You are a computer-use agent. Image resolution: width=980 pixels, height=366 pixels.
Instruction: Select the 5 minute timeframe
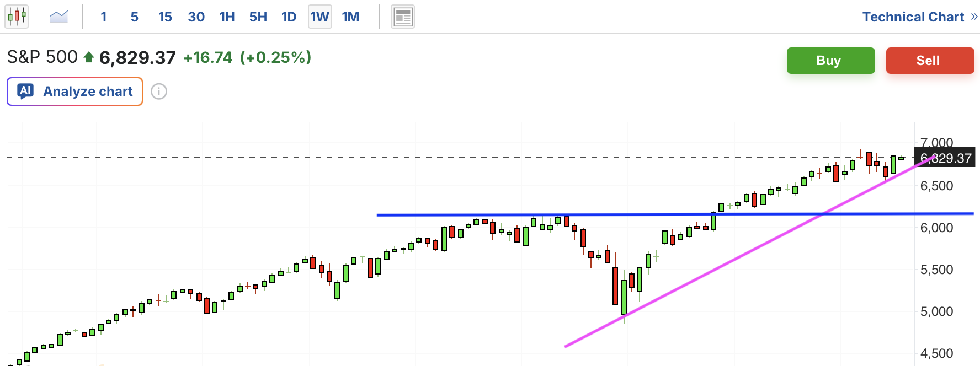[134, 17]
